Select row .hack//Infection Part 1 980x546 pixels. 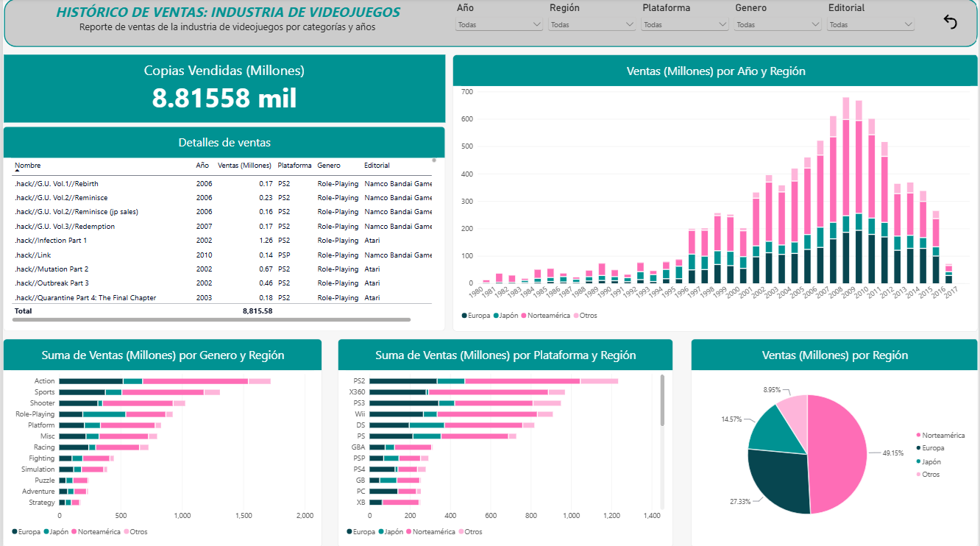tap(222, 241)
